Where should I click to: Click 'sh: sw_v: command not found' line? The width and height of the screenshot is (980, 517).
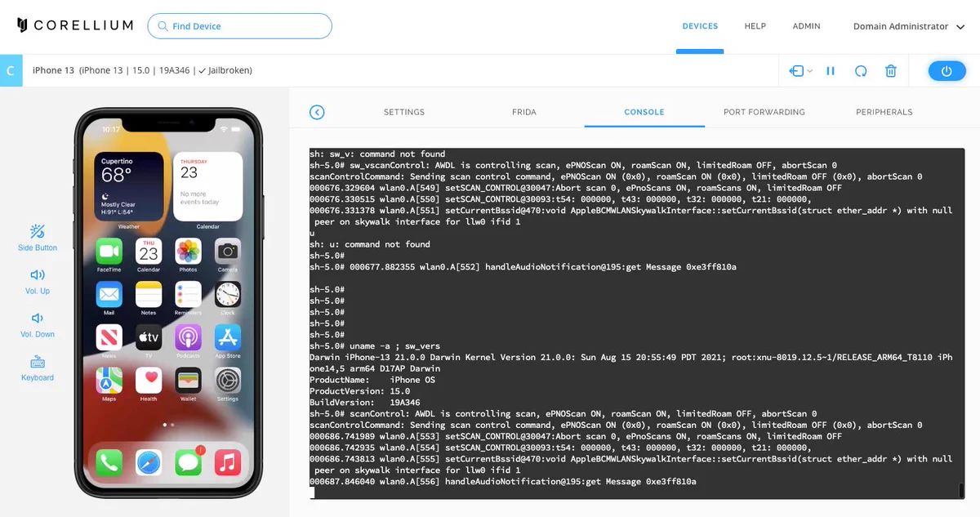[x=377, y=154]
